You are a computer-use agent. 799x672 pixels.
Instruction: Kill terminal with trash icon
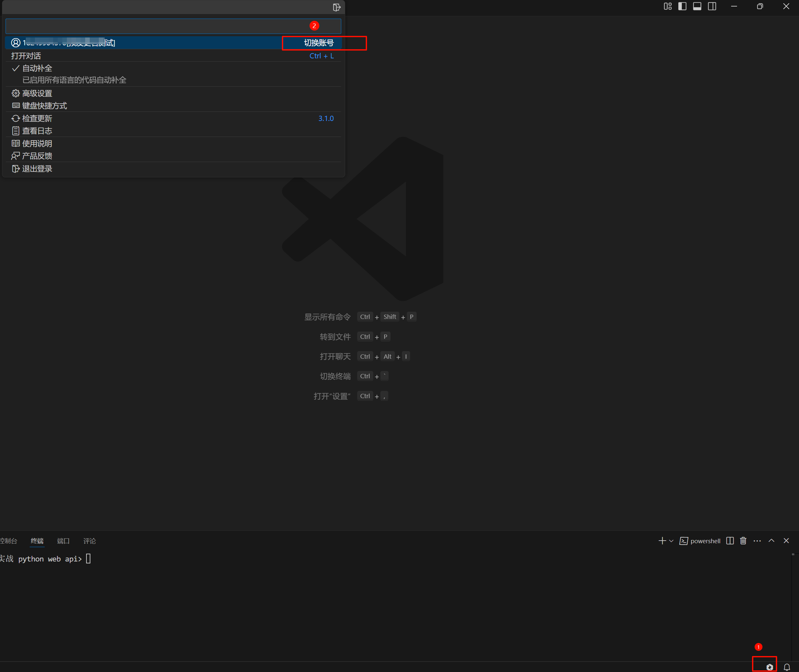point(743,541)
